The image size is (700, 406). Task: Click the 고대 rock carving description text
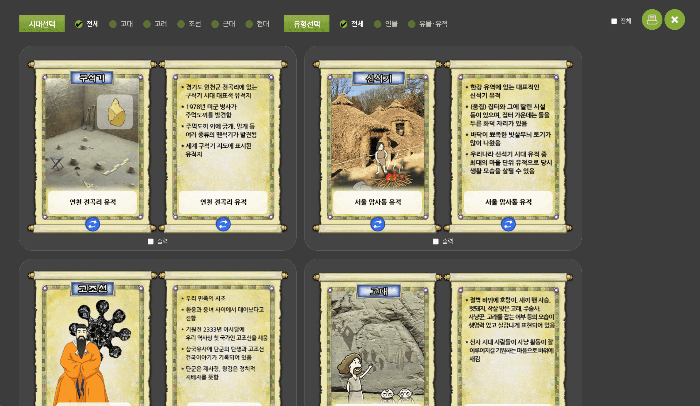pos(511,329)
